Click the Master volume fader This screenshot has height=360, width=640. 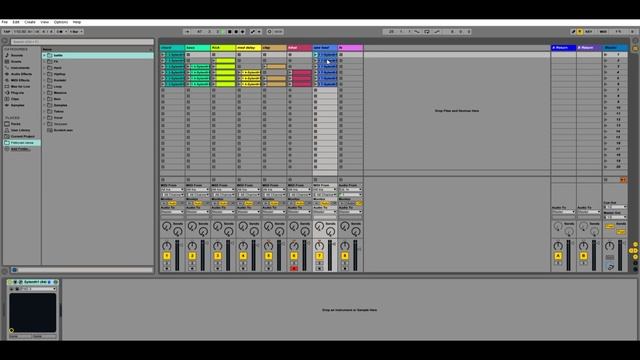[620, 255]
